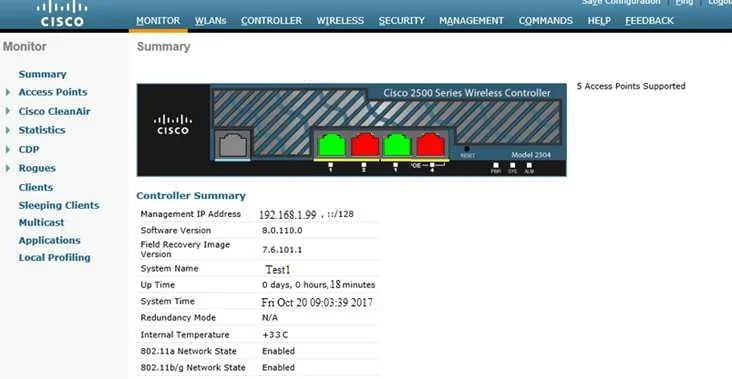Open the SECURITY tab

coord(401,21)
